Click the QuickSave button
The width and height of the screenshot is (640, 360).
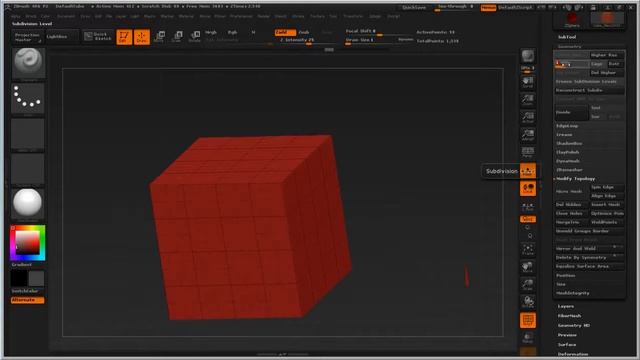coord(414,7)
